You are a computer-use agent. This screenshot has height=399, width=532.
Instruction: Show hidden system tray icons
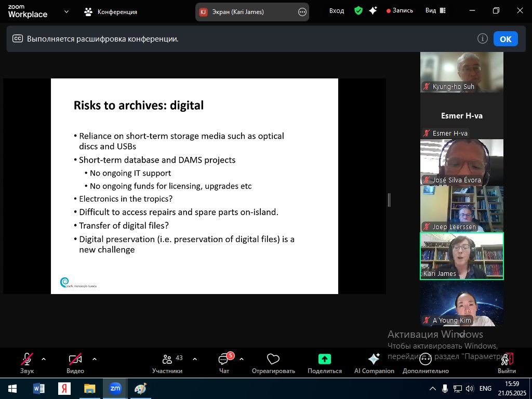tap(433, 389)
